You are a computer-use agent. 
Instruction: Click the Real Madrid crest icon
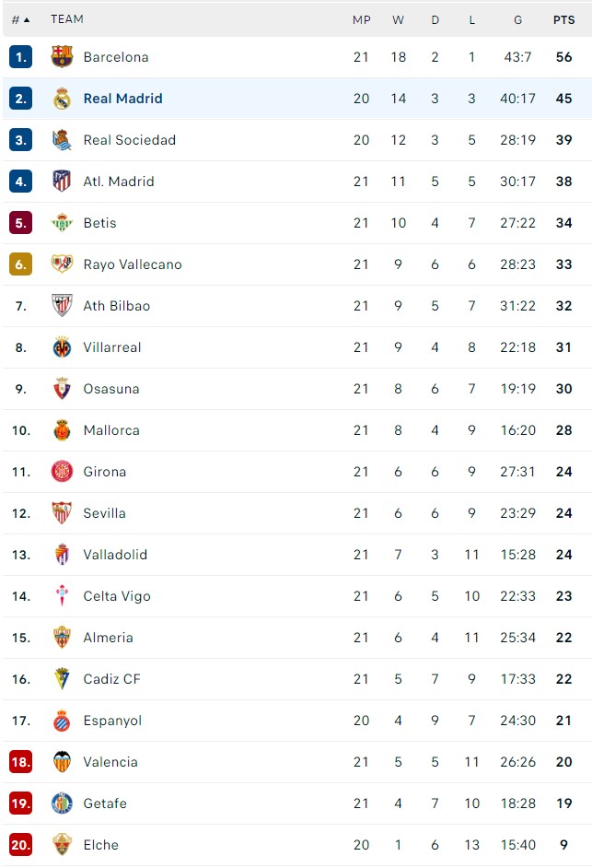[x=62, y=99]
